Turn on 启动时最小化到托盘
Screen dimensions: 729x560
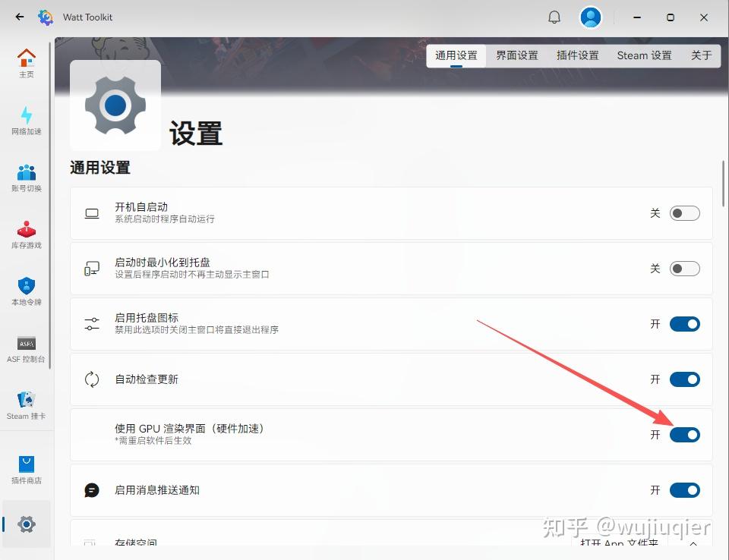pyautogui.click(x=684, y=269)
